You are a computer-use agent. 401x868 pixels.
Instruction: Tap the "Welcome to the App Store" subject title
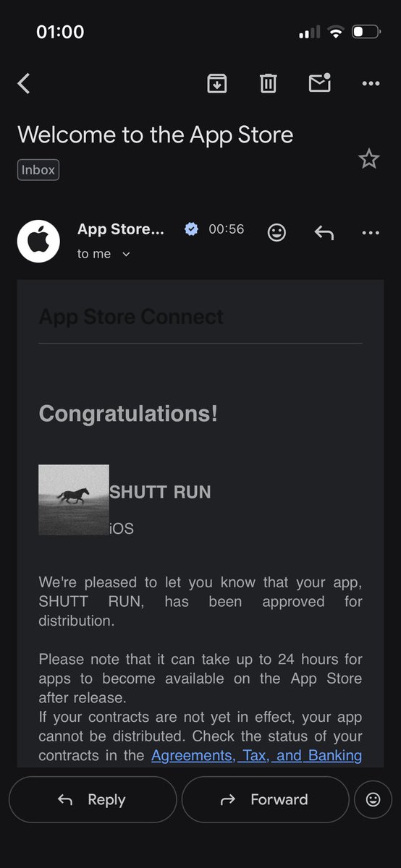click(x=156, y=135)
